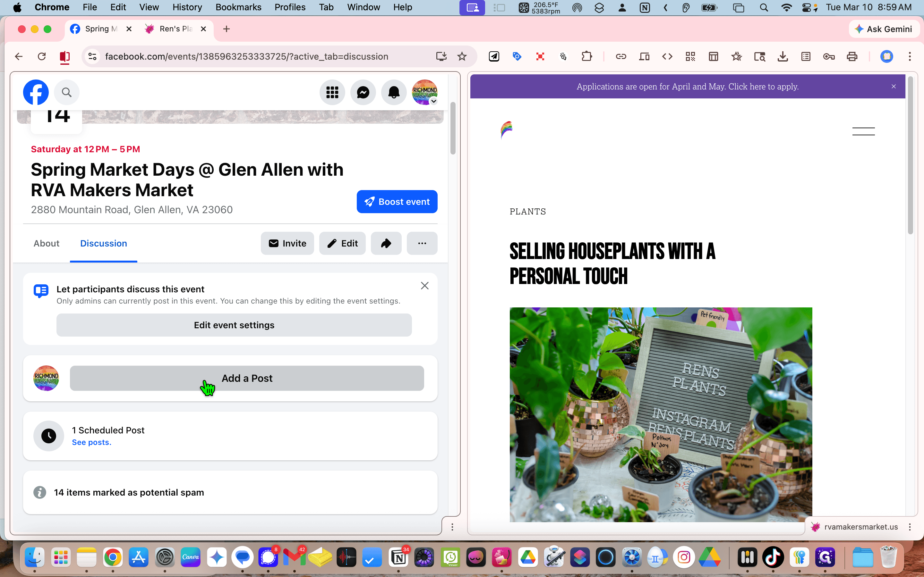Screen dimensions: 924x577
Task: Click the Facebook search magnifier icon
Action: tap(66, 92)
